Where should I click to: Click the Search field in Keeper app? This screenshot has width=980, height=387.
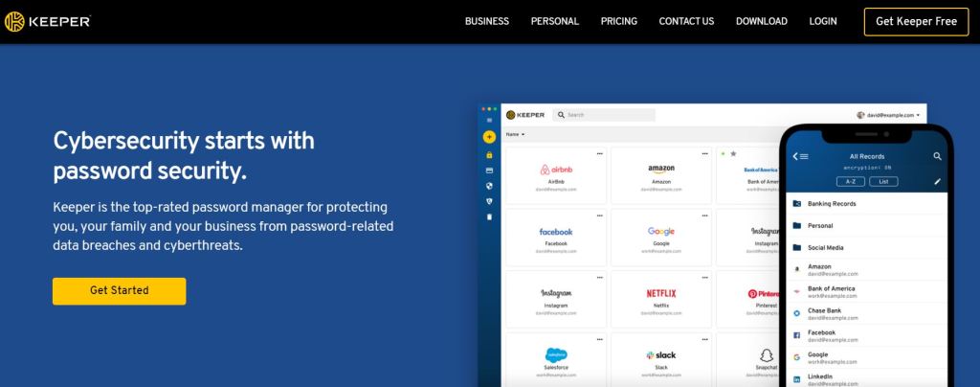pos(609,115)
